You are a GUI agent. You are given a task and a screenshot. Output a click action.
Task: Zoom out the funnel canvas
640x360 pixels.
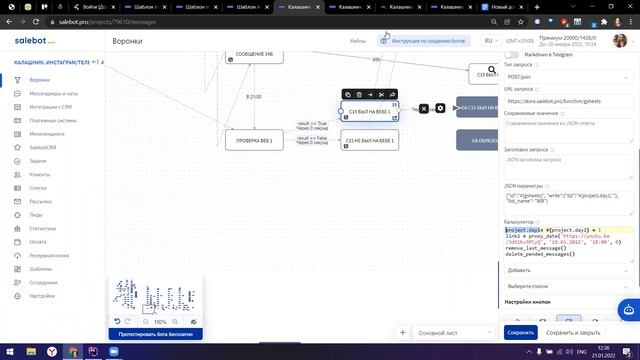[146, 322]
